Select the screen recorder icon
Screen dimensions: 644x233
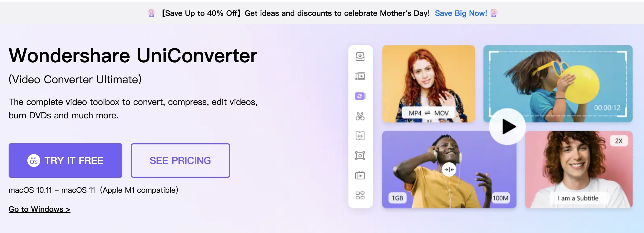click(360, 156)
